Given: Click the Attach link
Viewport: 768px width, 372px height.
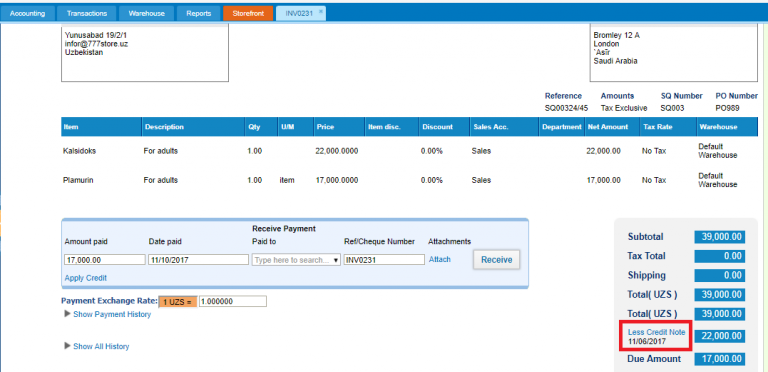Looking at the screenshot, I should [440, 259].
